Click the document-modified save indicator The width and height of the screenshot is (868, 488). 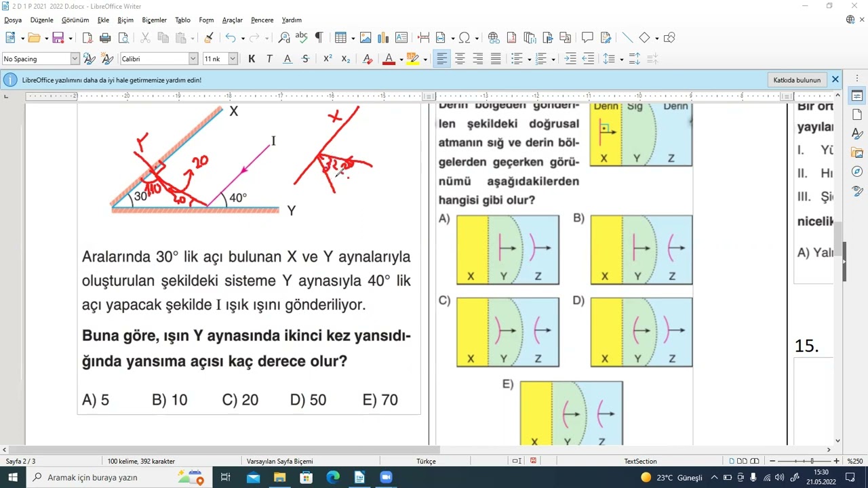[534, 462]
